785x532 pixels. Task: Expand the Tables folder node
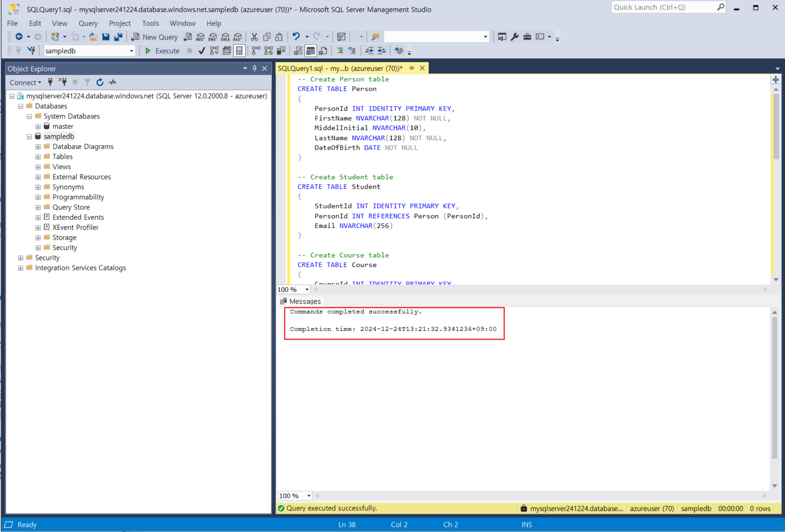coord(38,157)
